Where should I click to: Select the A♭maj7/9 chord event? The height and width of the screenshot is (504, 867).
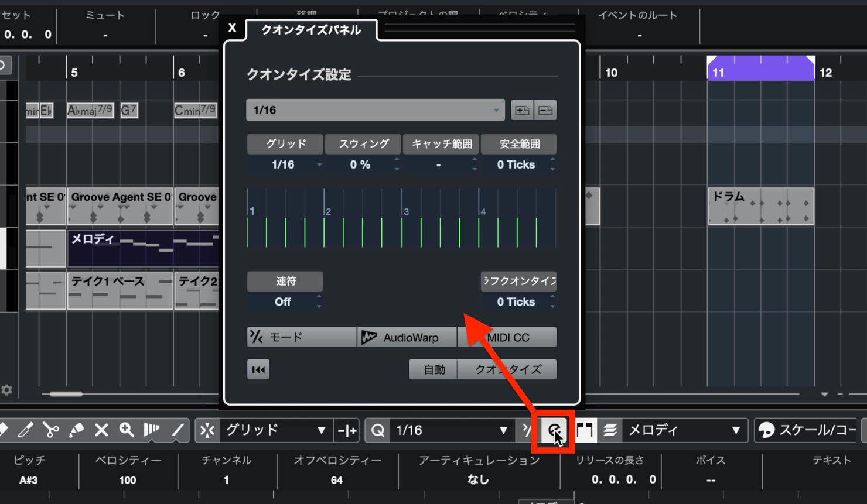[x=90, y=110]
